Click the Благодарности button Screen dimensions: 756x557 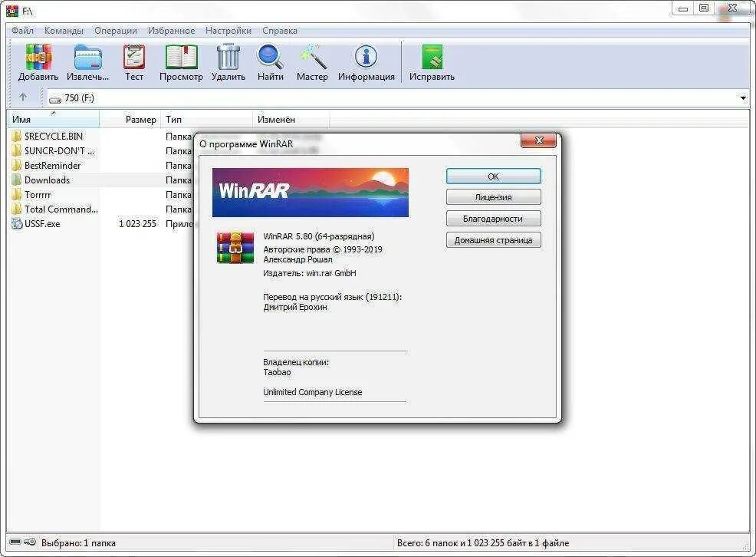493,219
